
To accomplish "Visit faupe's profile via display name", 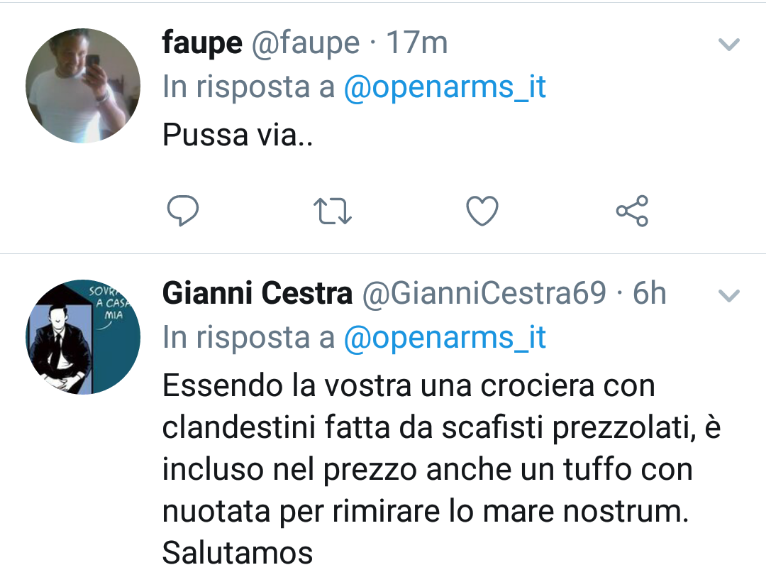I will tap(202, 43).
